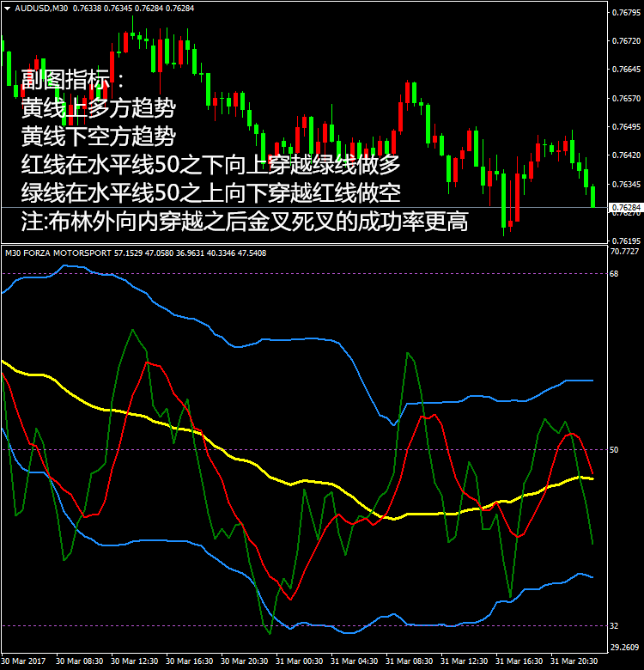The width and height of the screenshot is (644, 670).
Task: Click the text line 黄线上多方趋势
Action: tap(99, 107)
